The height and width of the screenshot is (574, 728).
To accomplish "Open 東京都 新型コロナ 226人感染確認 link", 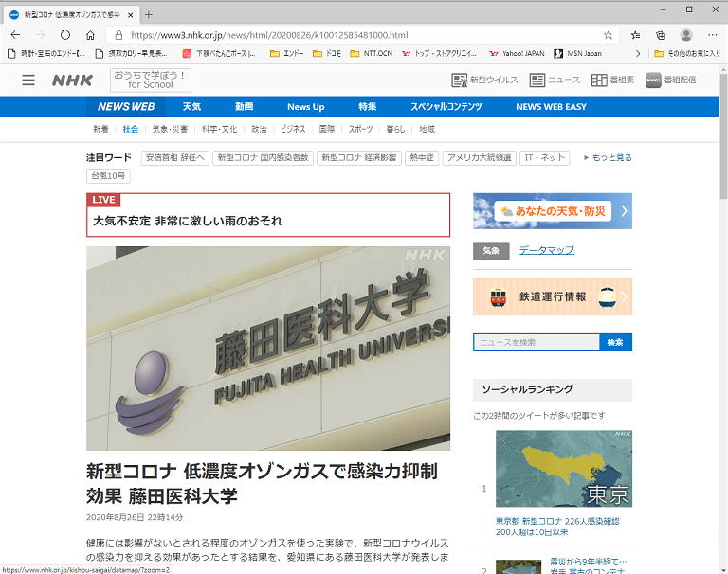I will [x=557, y=527].
